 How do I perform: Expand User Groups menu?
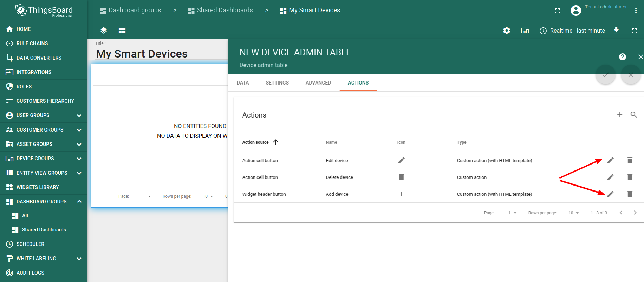click(x=79, y=115)
